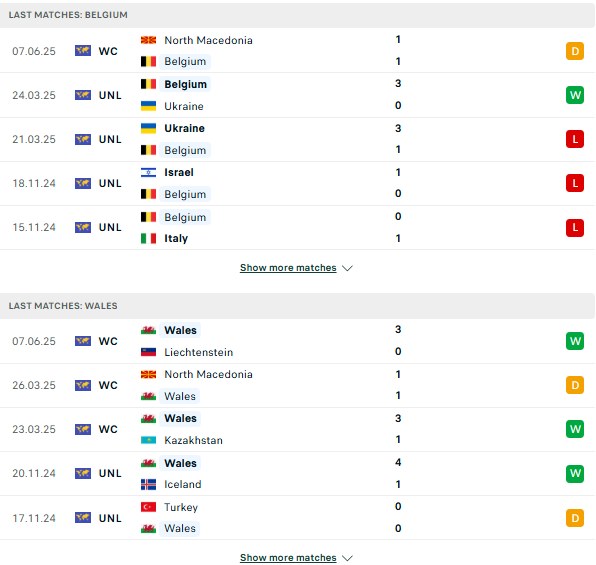
Task: Click the orange D badge for Turkey vs Wales
Action: click(x=574, y=518)
